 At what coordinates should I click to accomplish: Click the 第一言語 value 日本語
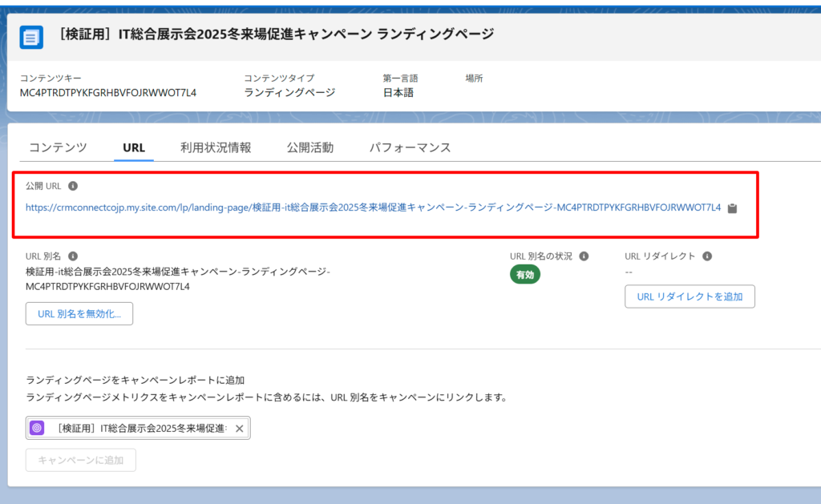click(398, 93)
